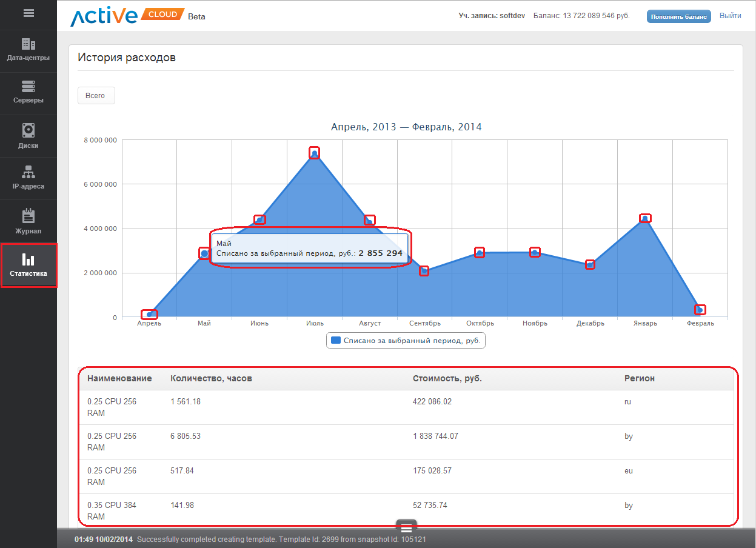Image resolution: width=756 pixels, height=548 pixels.
Task: Open the Диски section
Action: pyautogui.click(x=28, y=136)
